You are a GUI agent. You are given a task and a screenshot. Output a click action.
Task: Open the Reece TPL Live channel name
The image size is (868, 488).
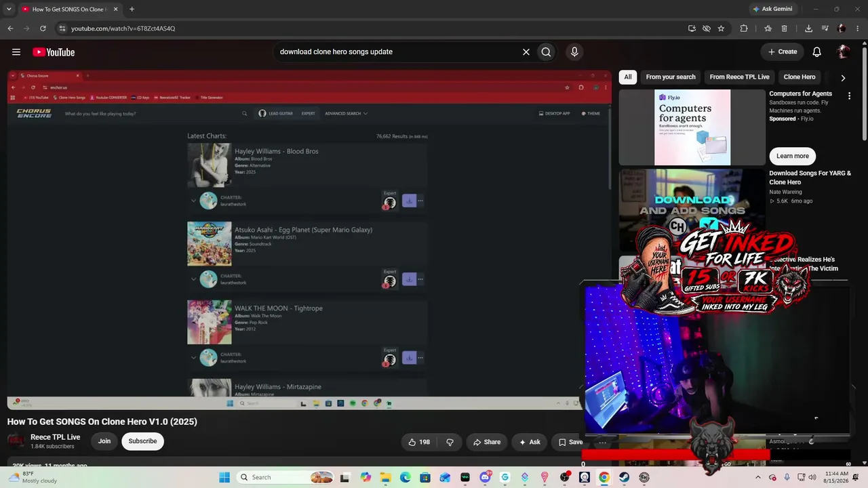(x=56, y=437)
